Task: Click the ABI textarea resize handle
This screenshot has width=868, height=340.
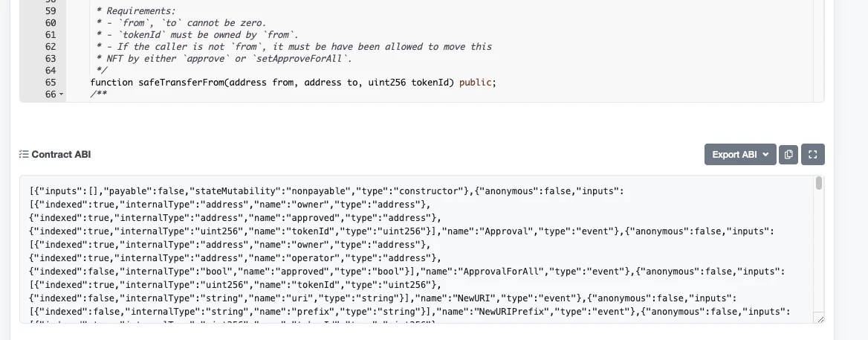Action: tap(820, 318)
